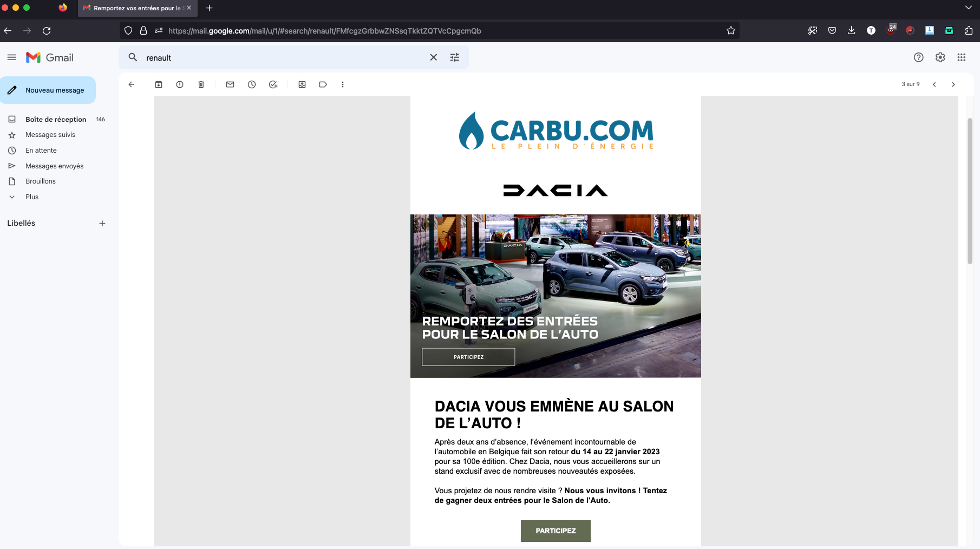Click the screenshot extension icon
This screenshot has height=549, width=980.
tap(813, 30)
